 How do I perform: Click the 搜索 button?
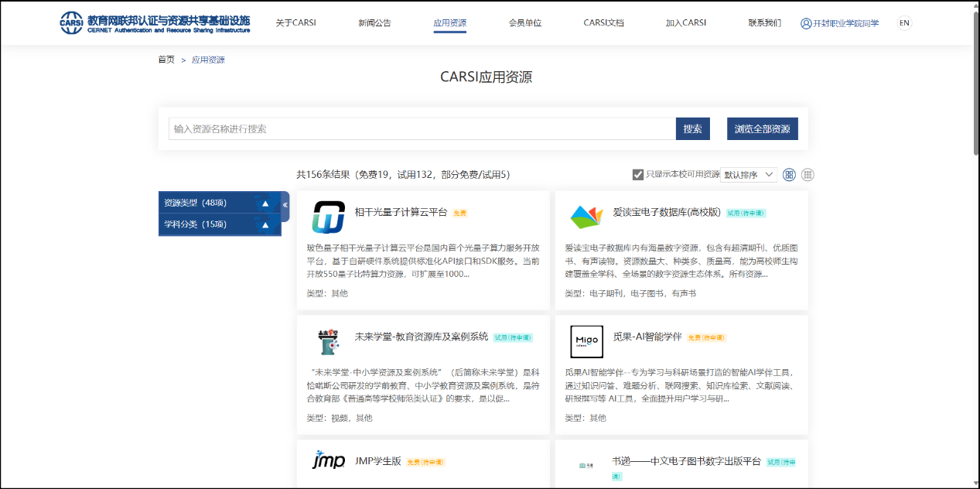coord(692,129)
